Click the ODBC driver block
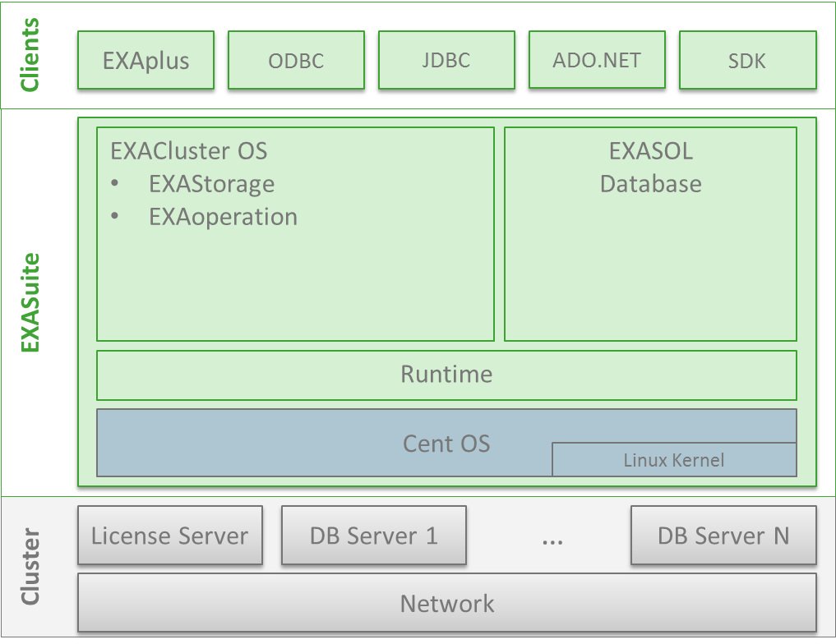This screenshot has width=836, height=644. click(296, 59)
